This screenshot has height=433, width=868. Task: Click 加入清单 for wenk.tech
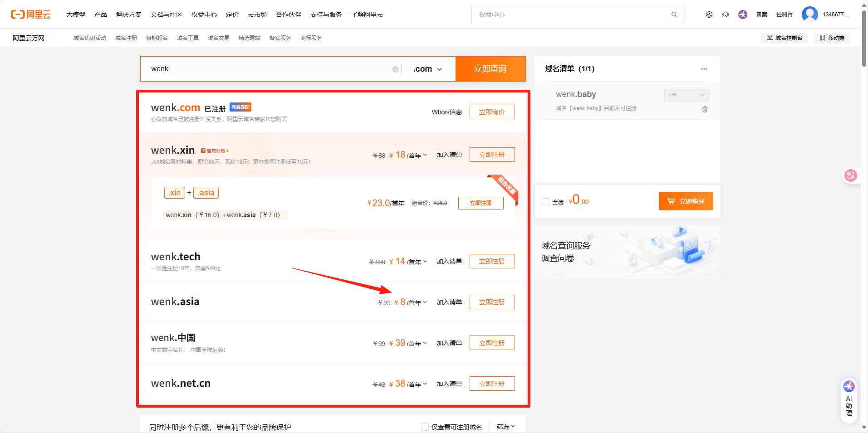coord(449,261)
